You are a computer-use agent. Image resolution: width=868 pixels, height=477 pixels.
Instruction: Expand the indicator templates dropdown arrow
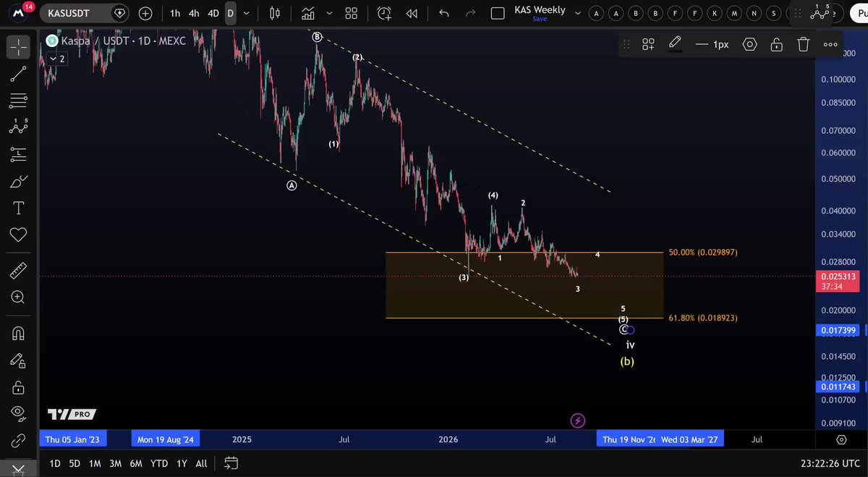click(328, 13)
